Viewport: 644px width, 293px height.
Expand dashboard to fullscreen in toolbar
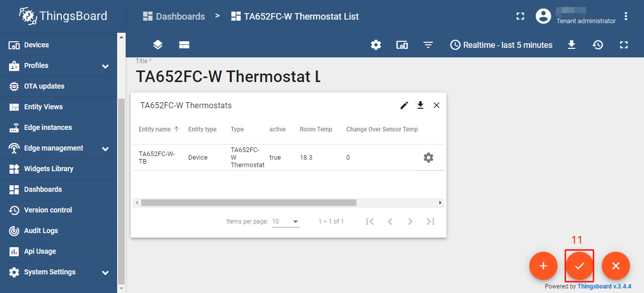(x=624, y=45)
